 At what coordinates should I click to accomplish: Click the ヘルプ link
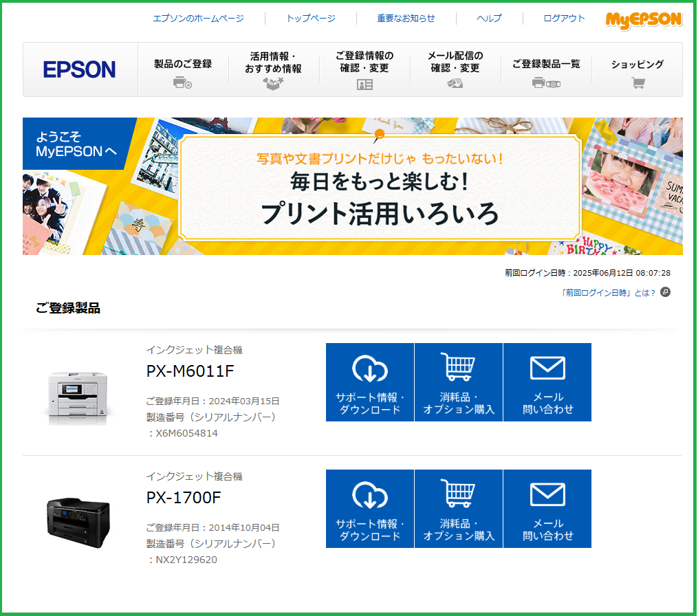pyautogui.click(x=489, y=19)
